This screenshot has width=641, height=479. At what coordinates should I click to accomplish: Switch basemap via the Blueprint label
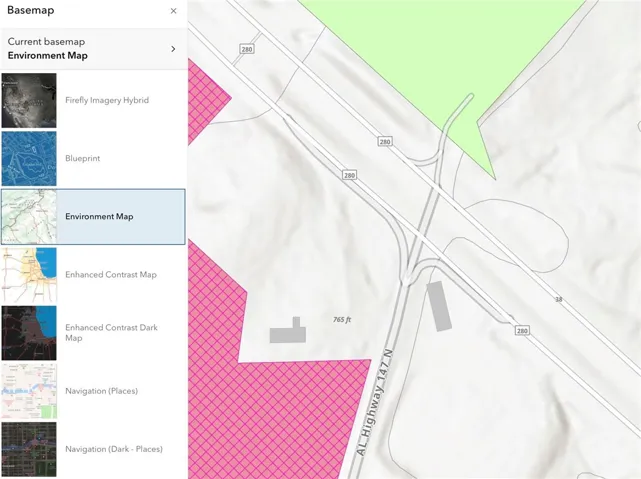[x=83, y=158]
